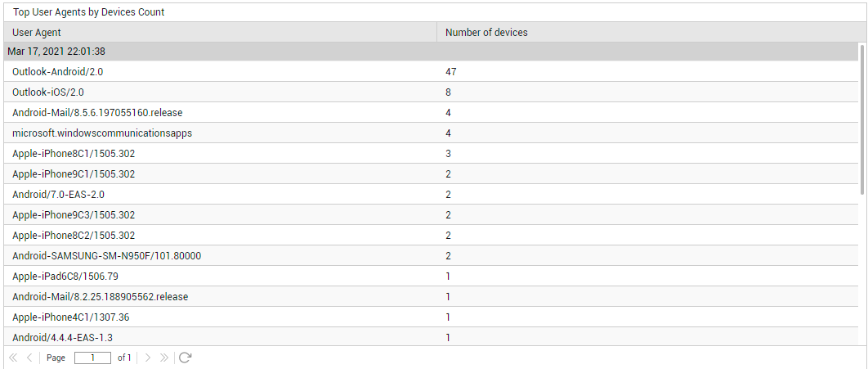Viewport: 868px width, 369px height.
Task: Go to the next page arrow
Action: [x=148, y=358]
